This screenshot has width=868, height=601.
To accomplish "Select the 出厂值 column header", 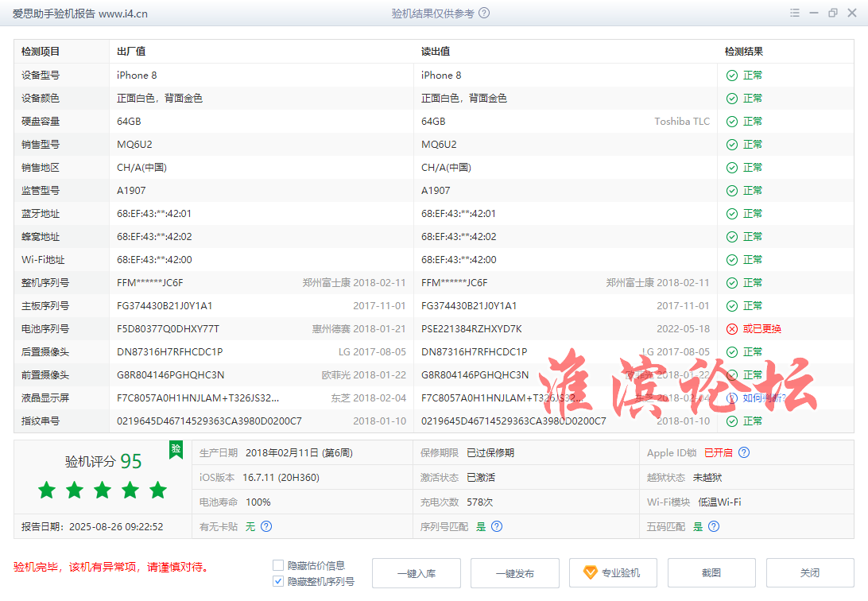I will coord(131,52).
